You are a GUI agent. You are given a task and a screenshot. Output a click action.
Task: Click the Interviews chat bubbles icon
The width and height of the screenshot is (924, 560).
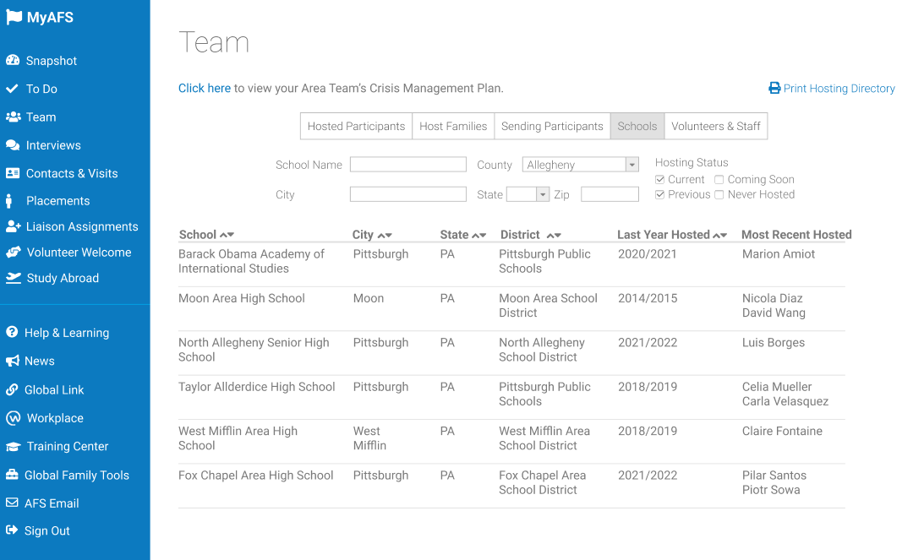pos(13,145)
